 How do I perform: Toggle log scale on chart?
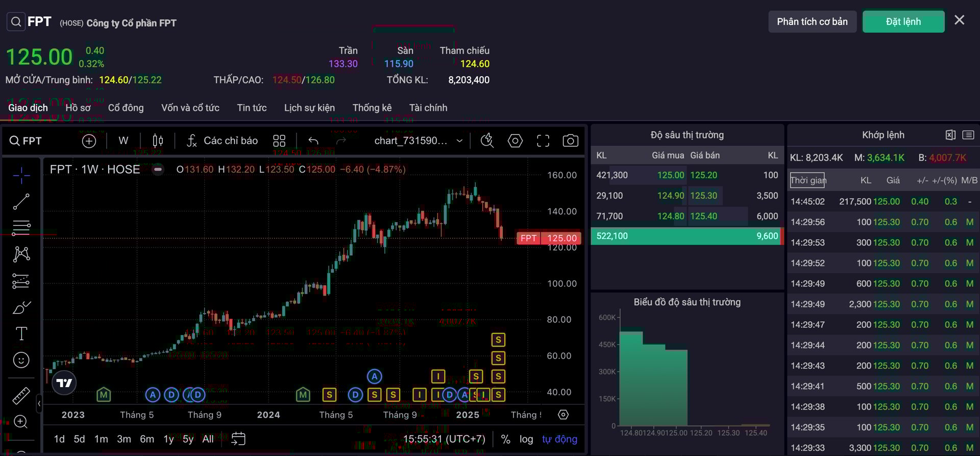pos(526,439)
